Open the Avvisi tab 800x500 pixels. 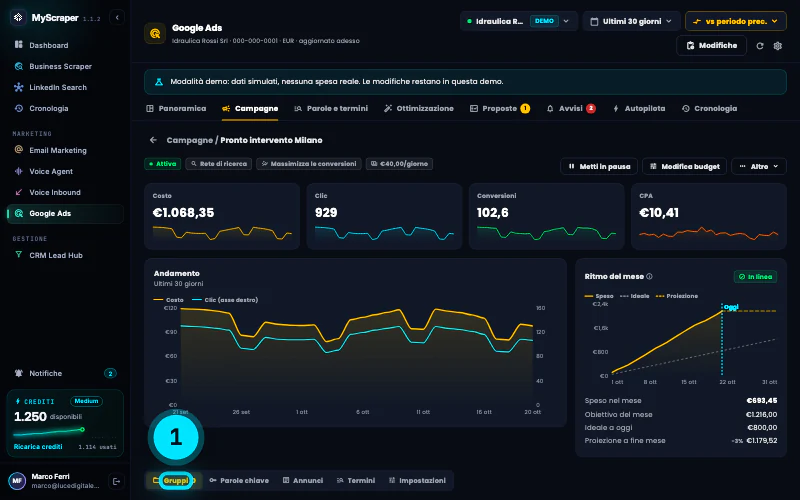click(571, 108)
